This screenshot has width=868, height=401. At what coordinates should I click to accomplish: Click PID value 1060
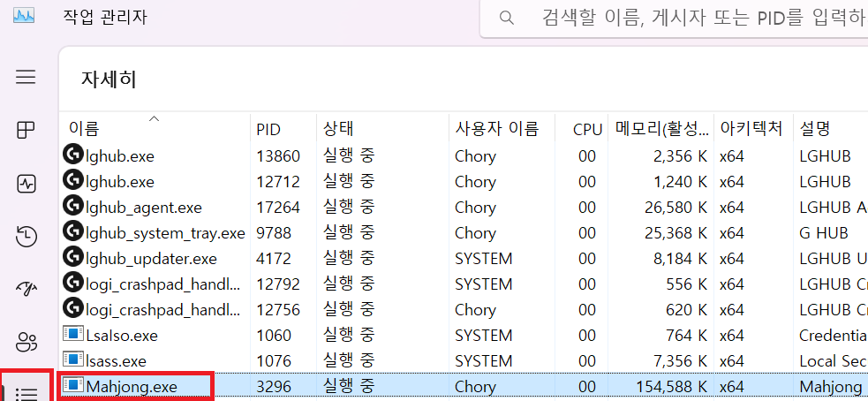[274, 336]
